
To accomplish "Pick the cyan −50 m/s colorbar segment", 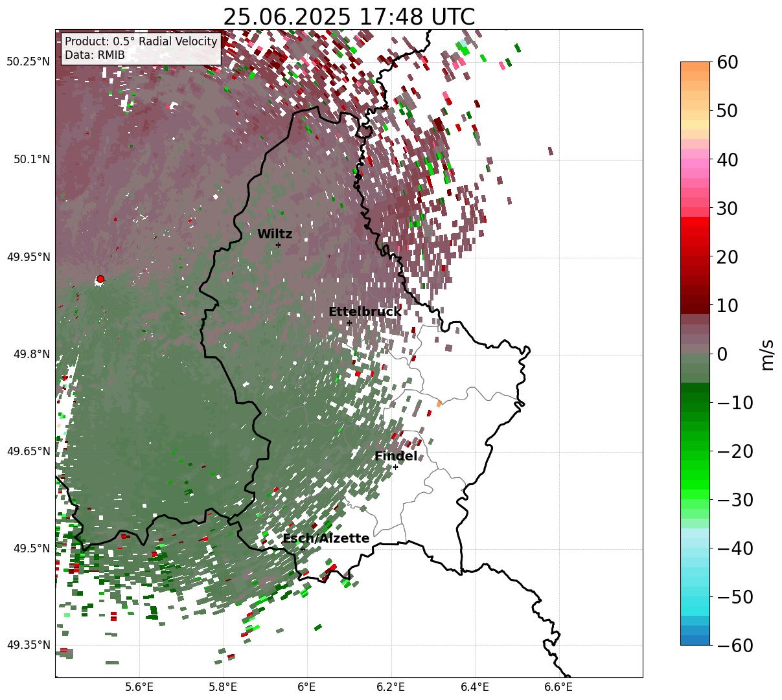I will click(x=695, y=597).
